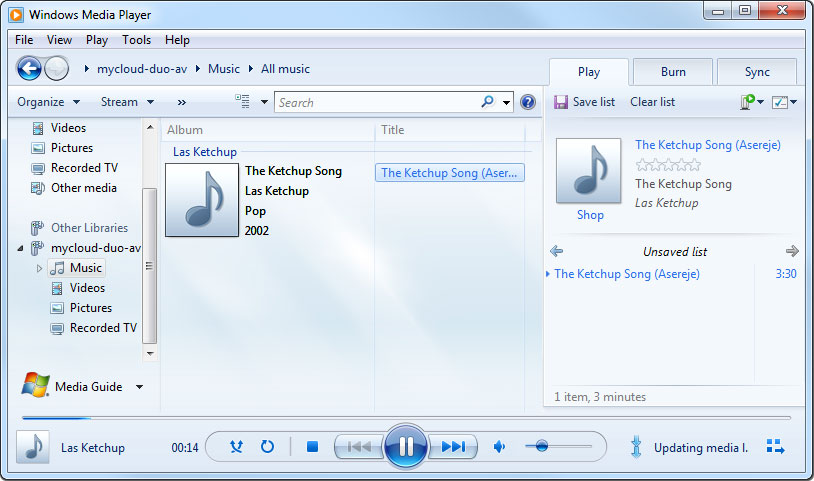Adjust the volume slider
The image size is (814, 481).
[542, 447]
